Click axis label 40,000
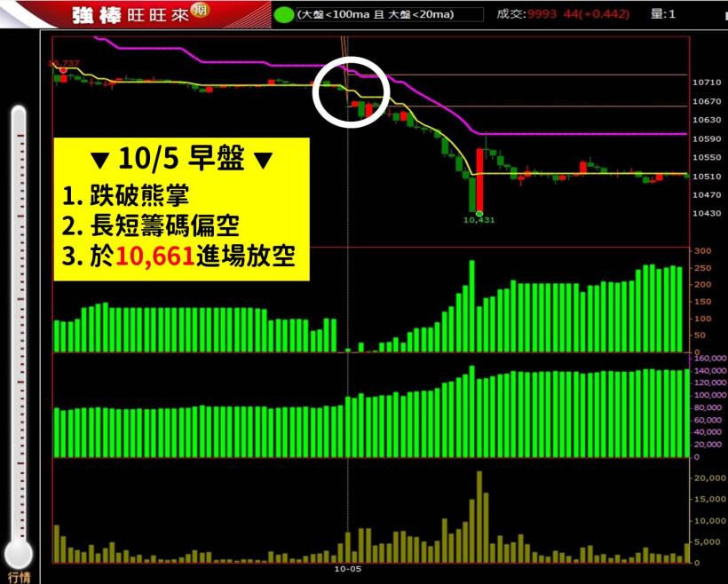 708,432
